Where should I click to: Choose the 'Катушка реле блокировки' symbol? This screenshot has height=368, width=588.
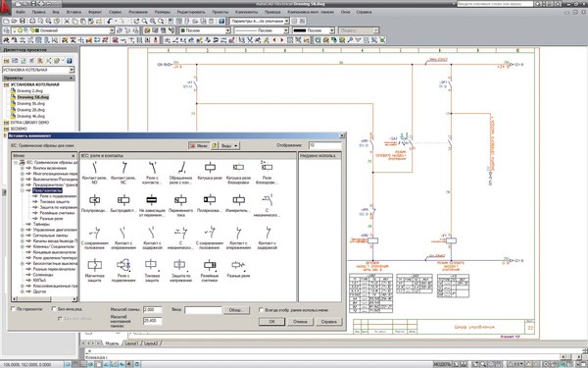click(x=238, y=172)
